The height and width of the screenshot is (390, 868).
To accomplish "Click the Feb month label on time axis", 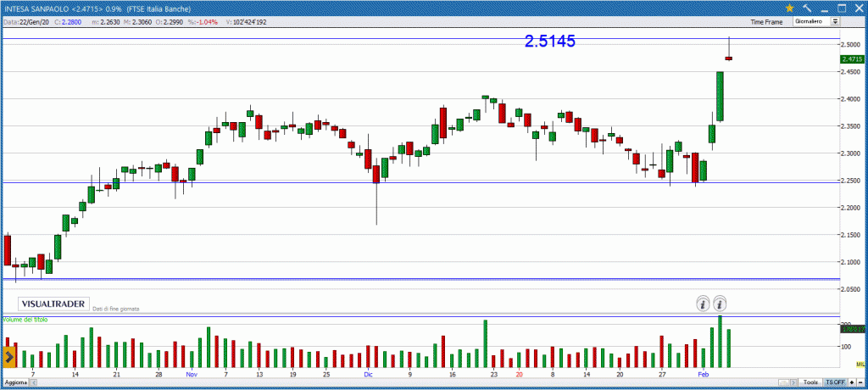I will 703,375.
